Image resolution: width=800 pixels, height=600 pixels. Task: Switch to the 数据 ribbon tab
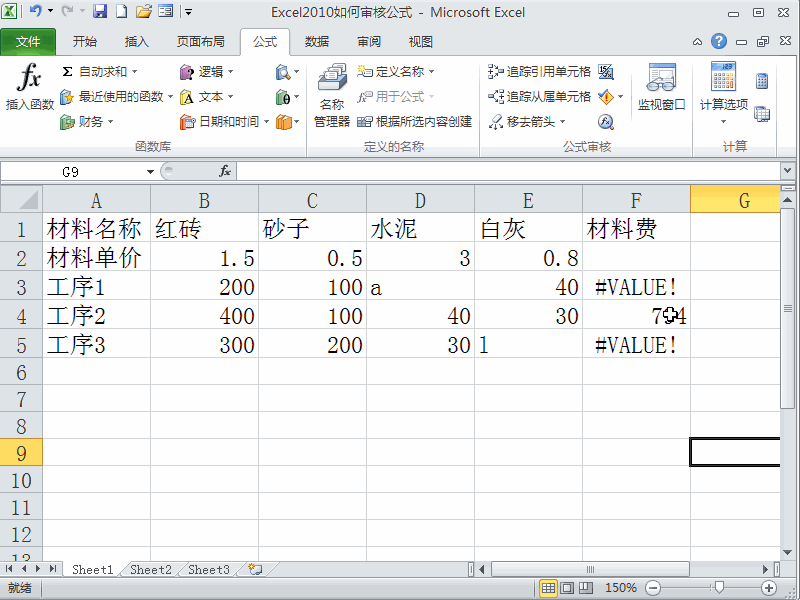point(316,41)
